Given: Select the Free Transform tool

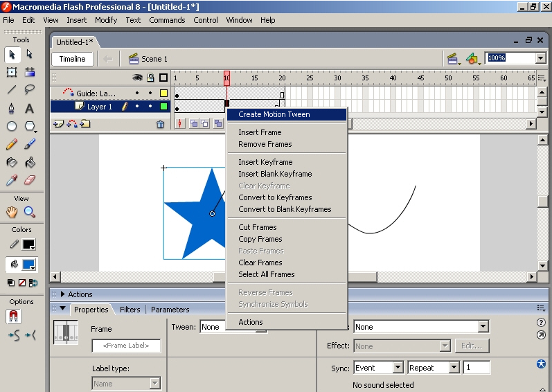Looking at the screenshot, I should [12, 72].
